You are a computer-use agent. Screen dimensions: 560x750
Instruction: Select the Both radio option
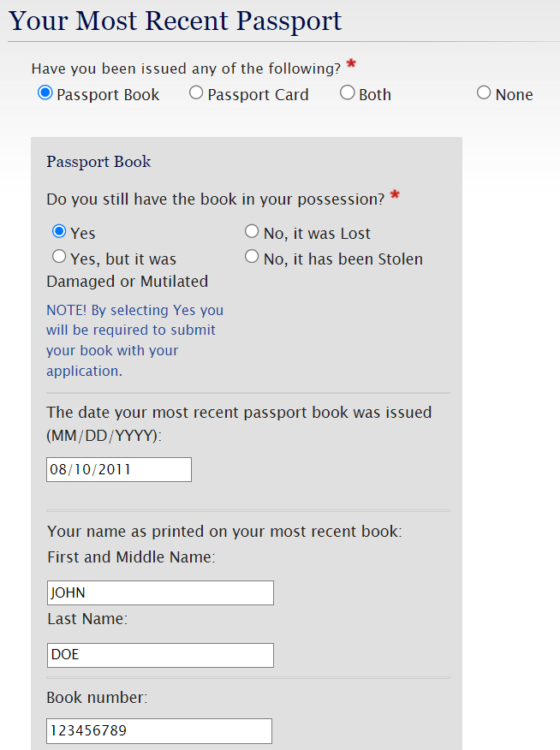[x=347, y=93]
